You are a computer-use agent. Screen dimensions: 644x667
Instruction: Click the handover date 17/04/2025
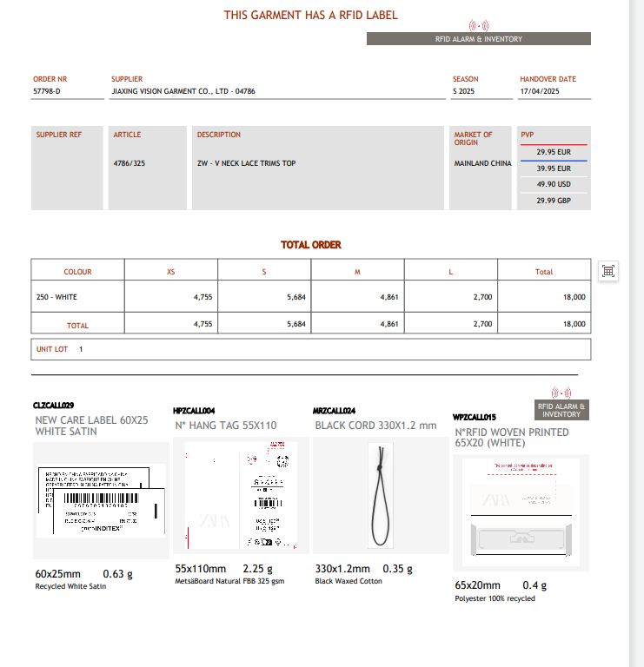541,91
